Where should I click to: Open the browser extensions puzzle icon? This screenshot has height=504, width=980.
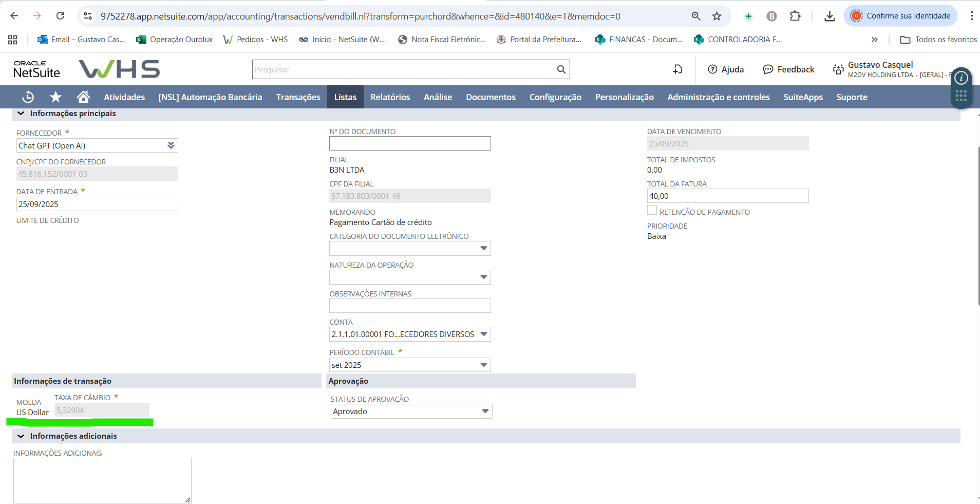[795, 16]
